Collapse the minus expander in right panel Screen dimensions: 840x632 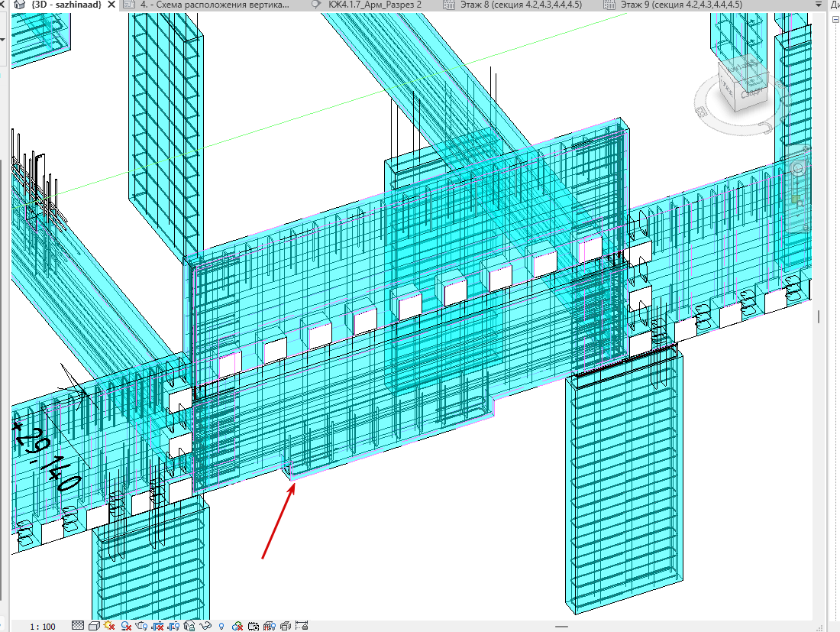[x=835, y=19]
